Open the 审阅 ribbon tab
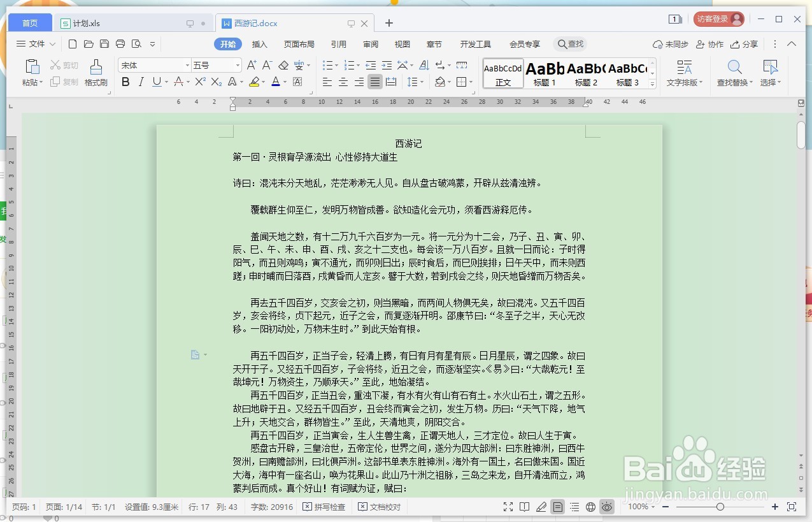The width and height of the screenshot is (812, 522). coord(371,44)
